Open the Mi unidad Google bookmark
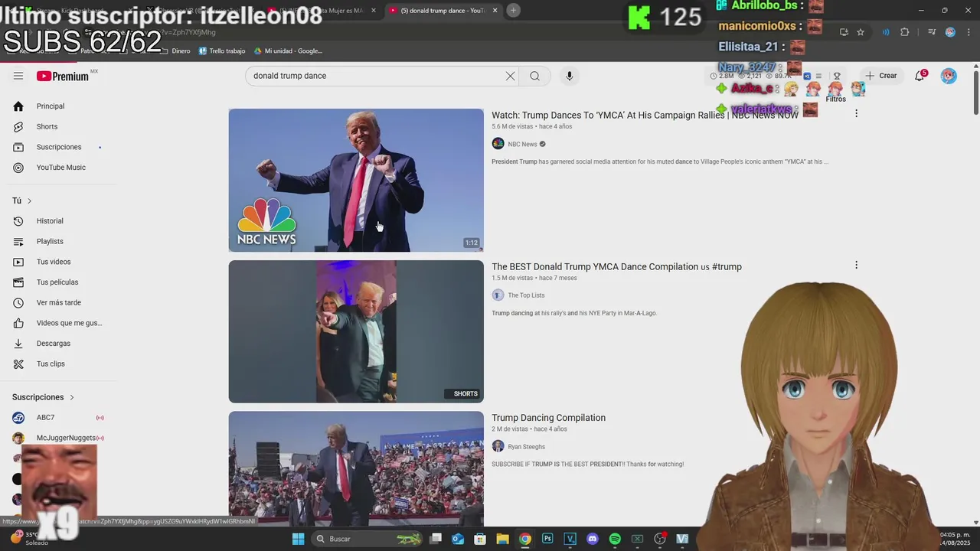The width and height of the screenshot is (980, 551). [x=289, y=51]
